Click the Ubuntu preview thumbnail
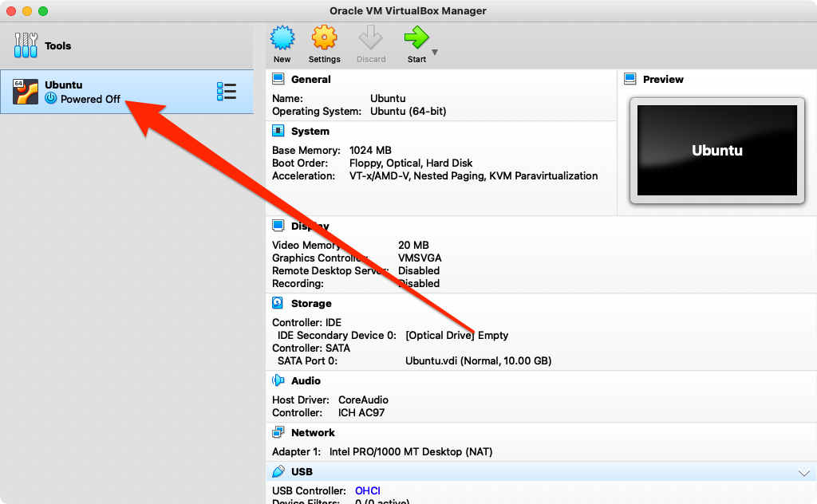The width and height of the screenshot is (817, 504). pyautogui.click(x=716, y=151)
